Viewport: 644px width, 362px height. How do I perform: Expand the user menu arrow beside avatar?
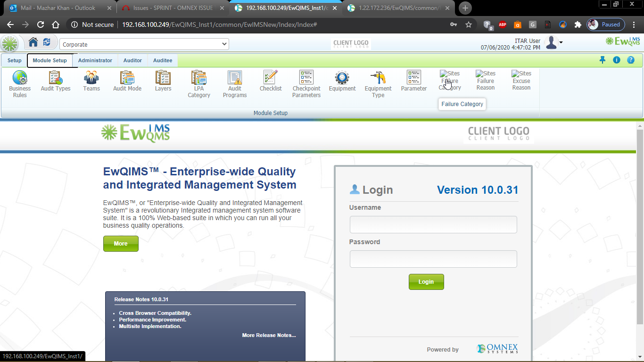click(x=561, y=43)
